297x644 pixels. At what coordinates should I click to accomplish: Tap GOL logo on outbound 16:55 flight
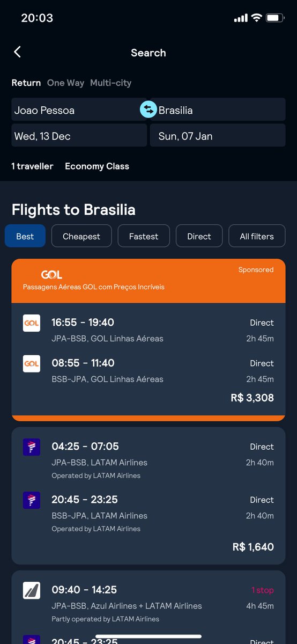click(x=32, y=323)
